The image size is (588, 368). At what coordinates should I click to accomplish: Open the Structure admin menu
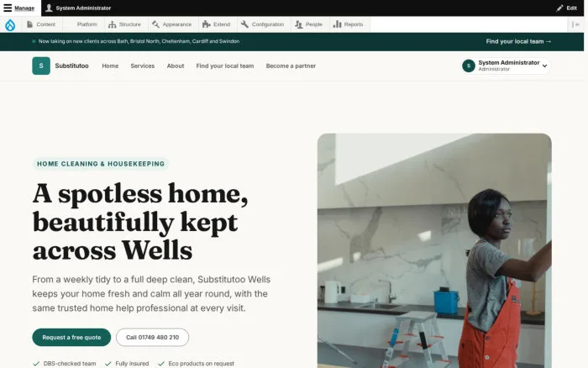pyautogui.click(x=125, y=24)
